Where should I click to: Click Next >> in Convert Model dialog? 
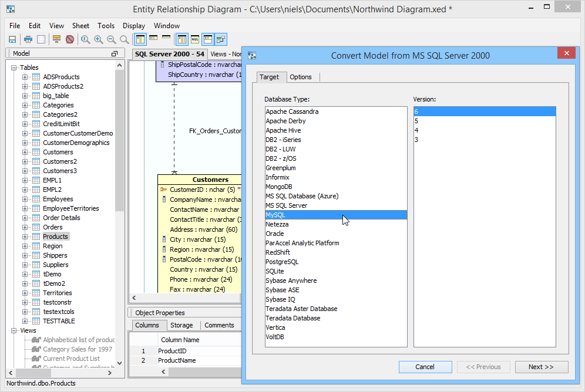click(x=542, y=367)
